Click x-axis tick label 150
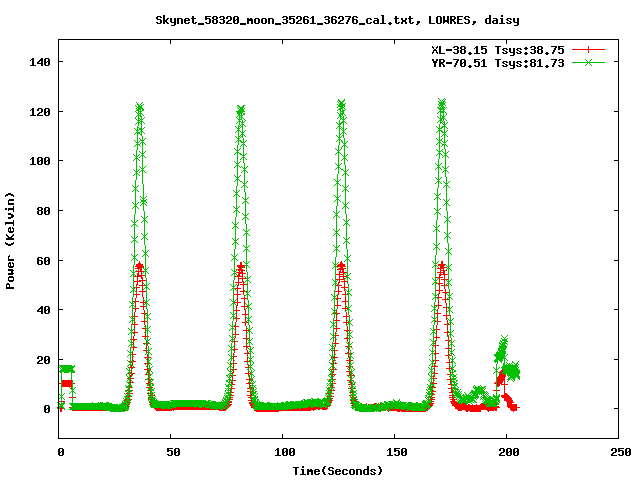640x480 pixels. point(397,452)
